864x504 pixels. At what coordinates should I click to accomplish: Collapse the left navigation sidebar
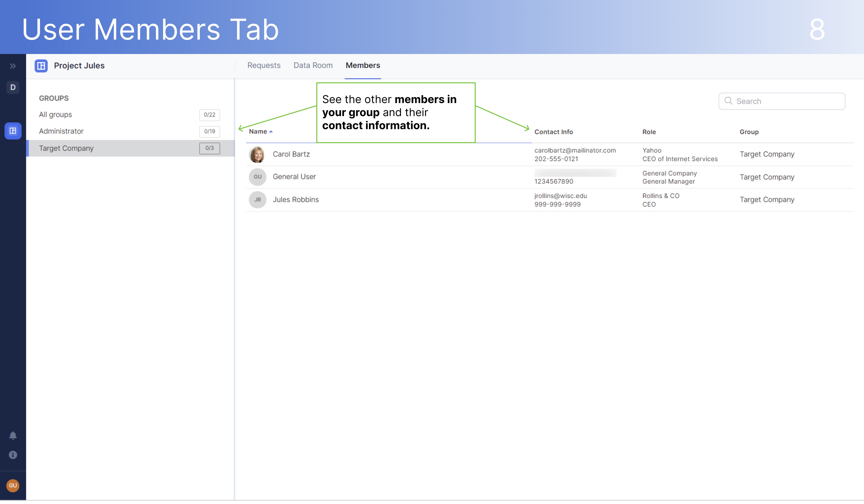[x=13, y=66]
